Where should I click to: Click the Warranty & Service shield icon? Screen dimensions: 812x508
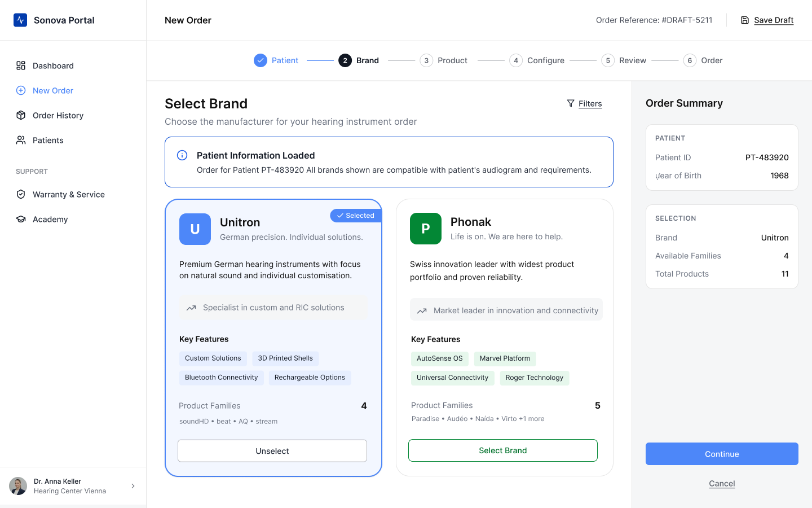click(21, 194)
